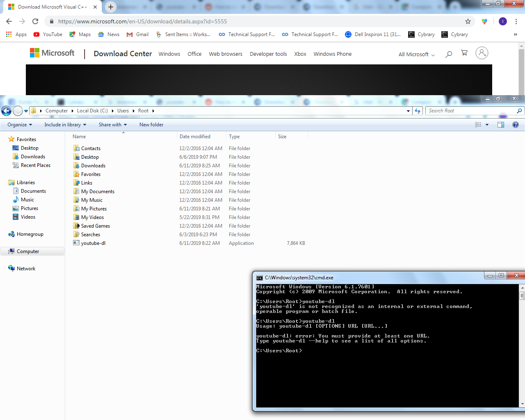Refresh the Explorer folder view
This screenshot has height=420, width=525.
pyautogui.click(x=418, y=111)
